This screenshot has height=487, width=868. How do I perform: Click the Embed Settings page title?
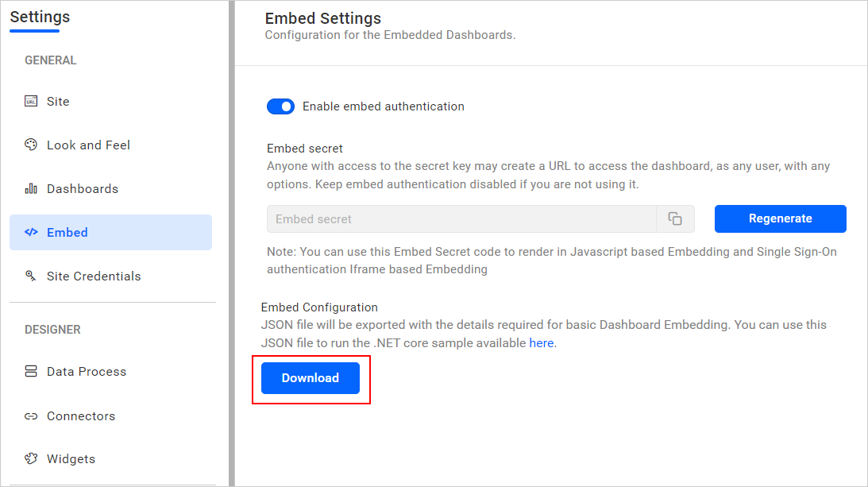[x=322, y=18]
